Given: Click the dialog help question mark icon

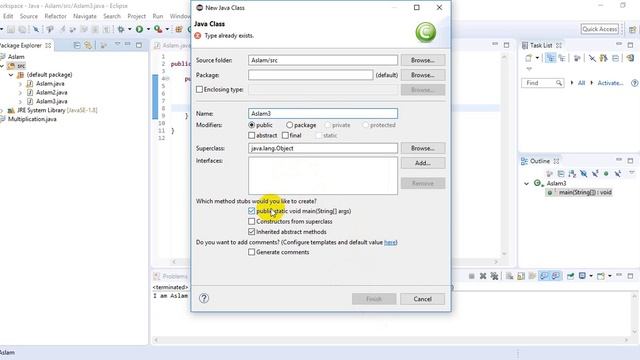Looking at the screenshot, I should (204, 298).
